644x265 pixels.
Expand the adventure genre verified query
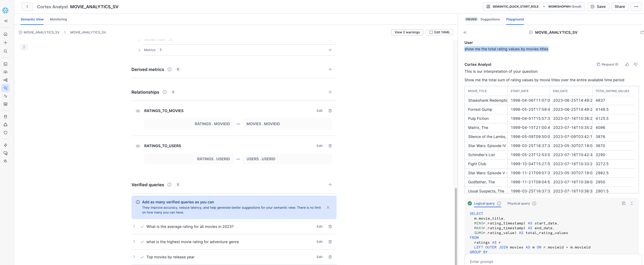(134, 242)
